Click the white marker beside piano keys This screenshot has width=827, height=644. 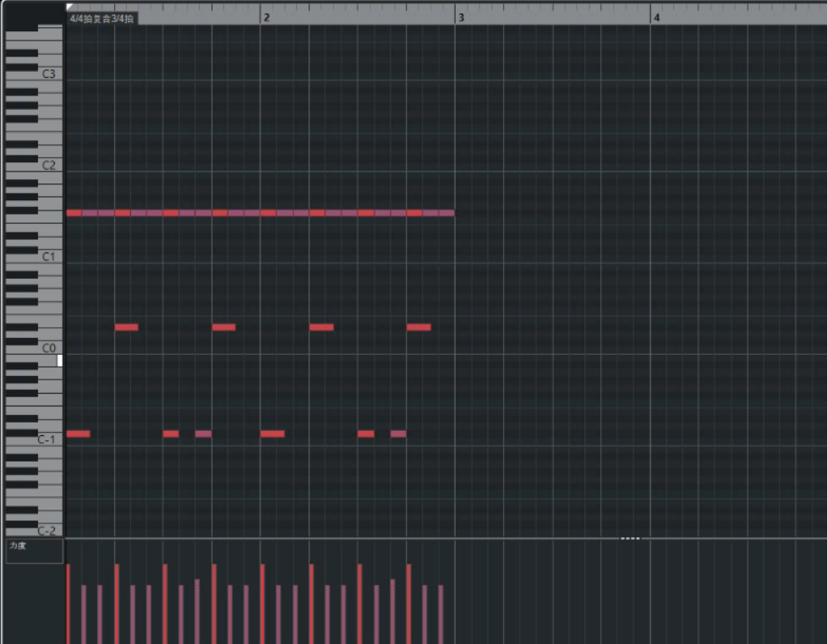[59, 361]
